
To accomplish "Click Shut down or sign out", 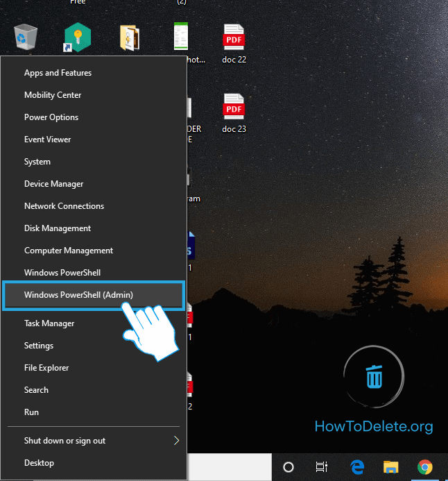I will (94, 441).
